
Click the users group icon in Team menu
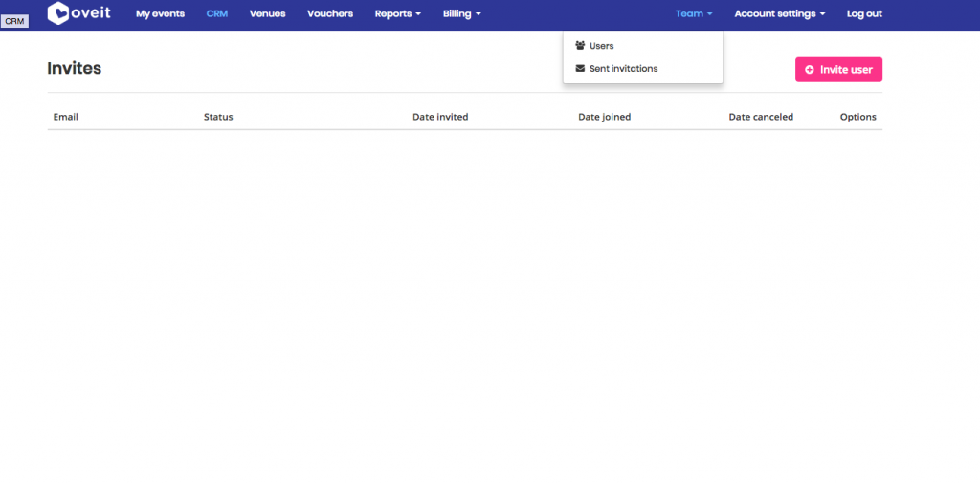(x=580, y=46)
